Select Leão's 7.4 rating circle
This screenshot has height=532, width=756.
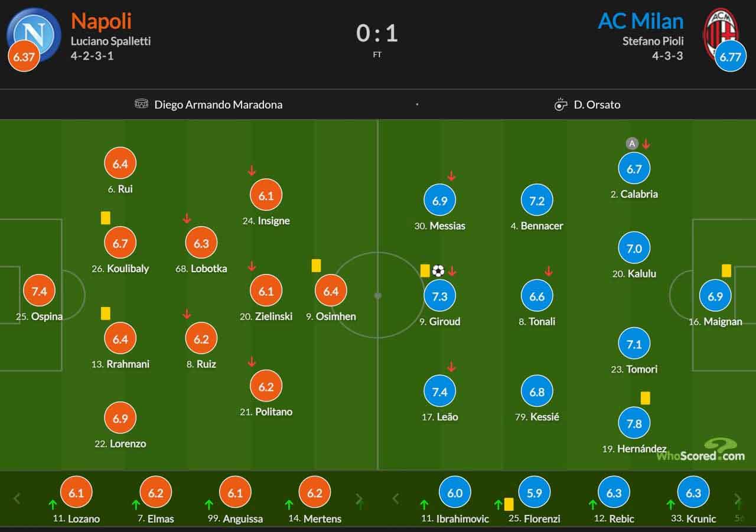440,391
